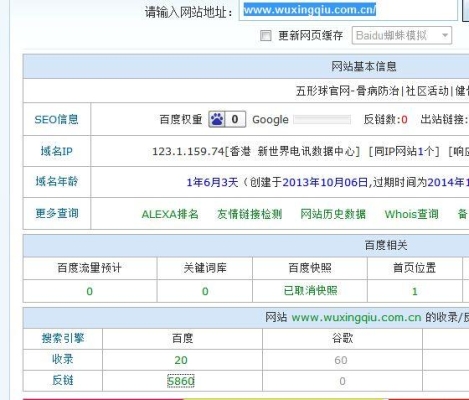
Task: Click the www.wuxingqiu.com.cn site link
Action: click(x=356, y=317)
